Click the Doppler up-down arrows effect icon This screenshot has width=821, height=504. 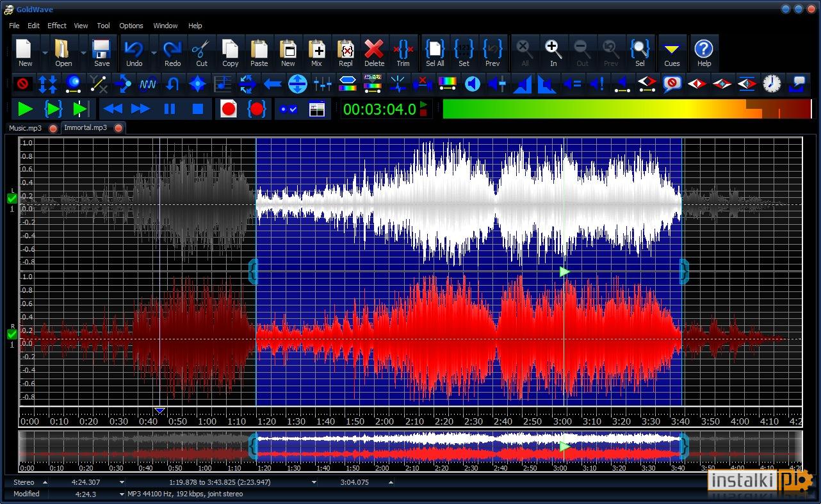[x=48, y=83]
